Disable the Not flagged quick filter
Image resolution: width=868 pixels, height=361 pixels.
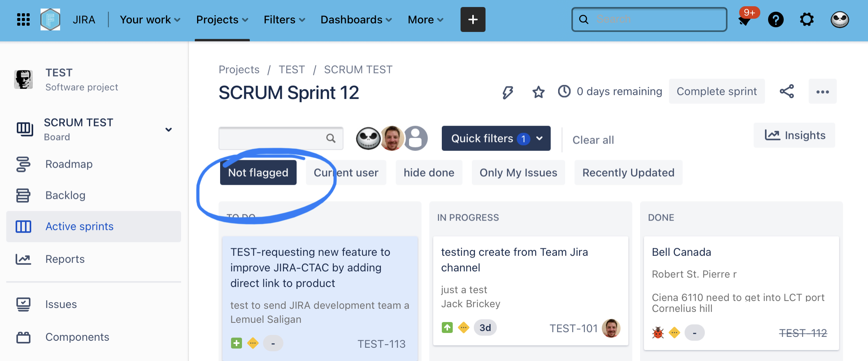[x=258, y=172]
